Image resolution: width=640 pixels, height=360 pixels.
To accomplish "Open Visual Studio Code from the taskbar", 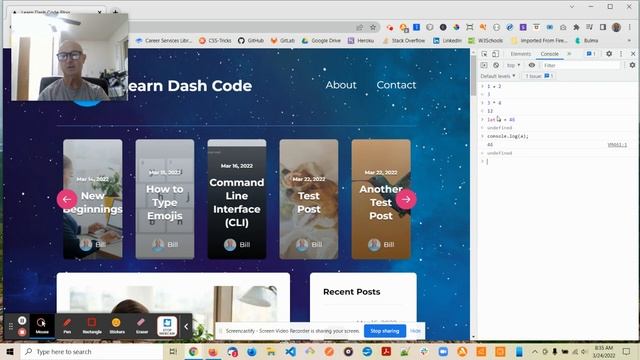I will pos(290,351).
